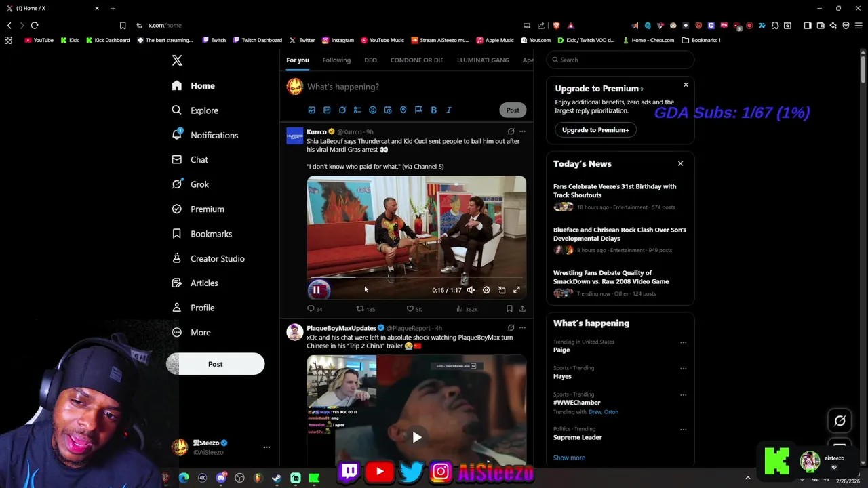Viewport: 868px width, 488px height.
Task: Switch to the CONDONE OR DIE tab
Action: coord(416,60)
